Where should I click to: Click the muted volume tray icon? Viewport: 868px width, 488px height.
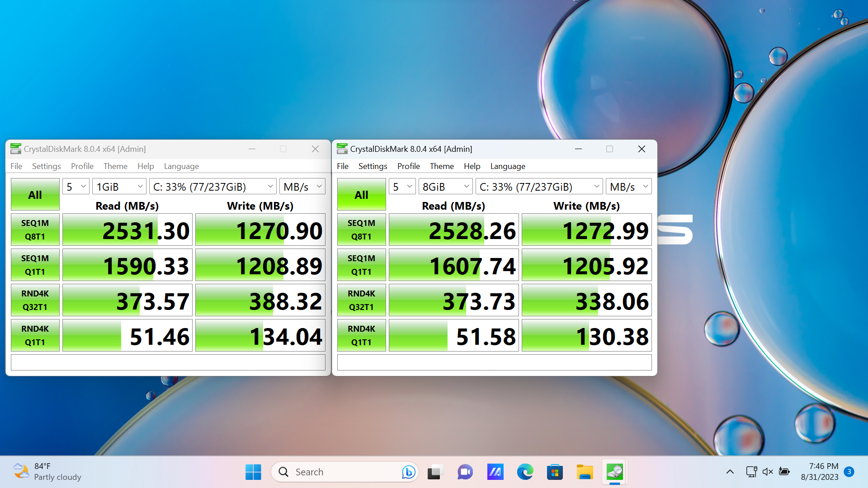pos(768,472)
